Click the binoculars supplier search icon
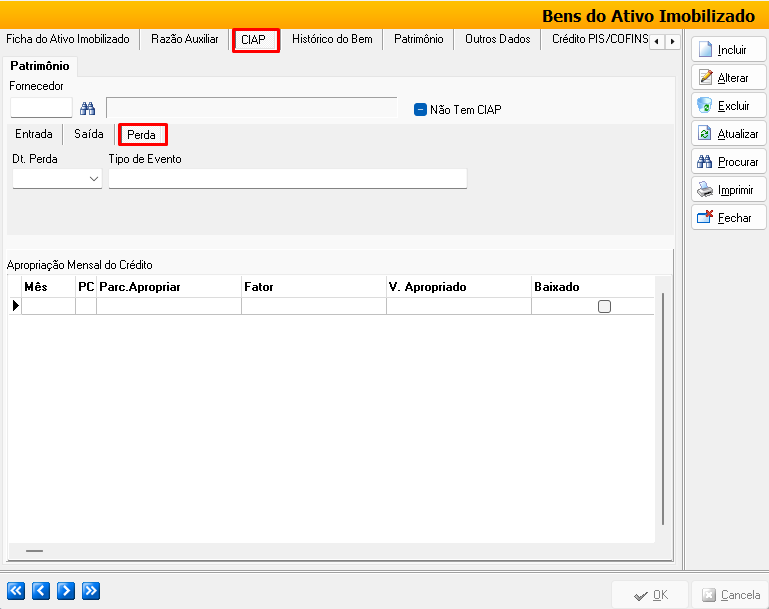The height and width of the screenshot is (609, 769). [x=87, y=109]
